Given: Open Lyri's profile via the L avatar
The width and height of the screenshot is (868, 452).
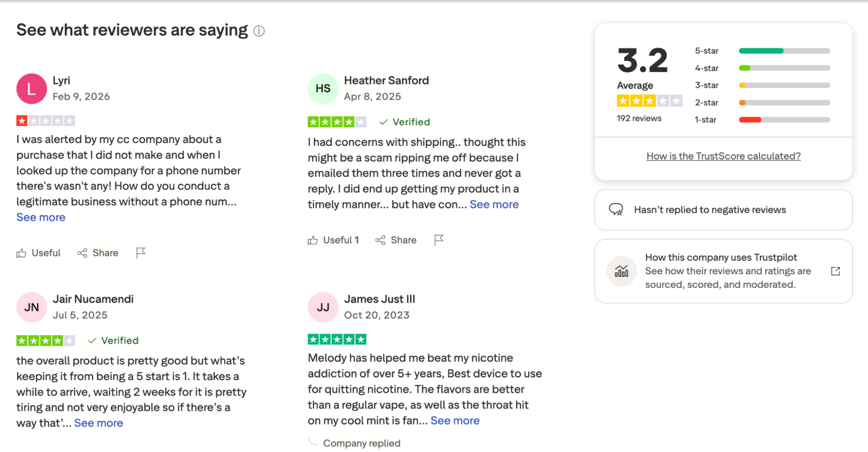Looking at the screenshot, I should tap(32, 89).
